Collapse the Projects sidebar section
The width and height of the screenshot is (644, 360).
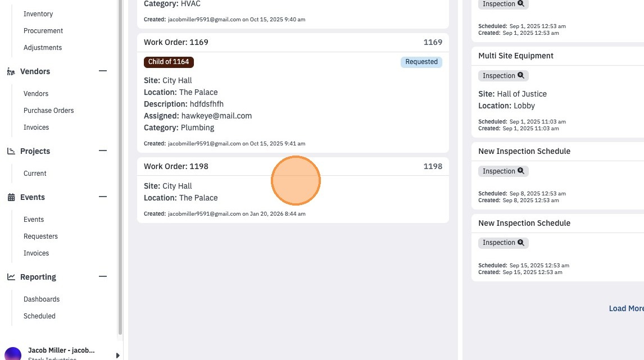tap(103, 151)
